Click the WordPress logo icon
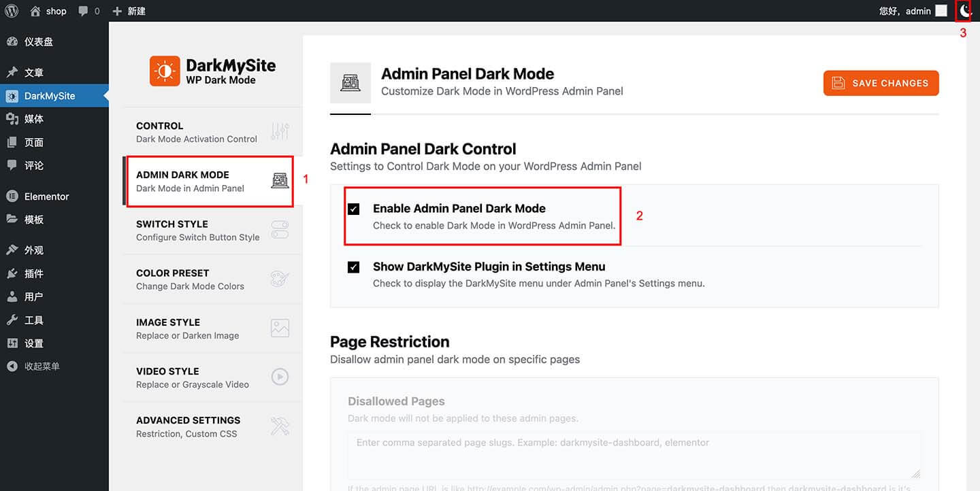The image size is (980, 491). (x=12, y=11)
